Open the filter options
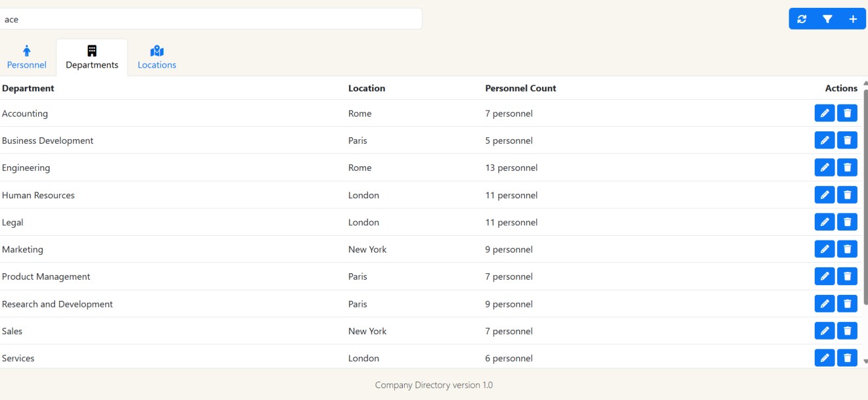This screenshot has width=868, height=400. 827,18
